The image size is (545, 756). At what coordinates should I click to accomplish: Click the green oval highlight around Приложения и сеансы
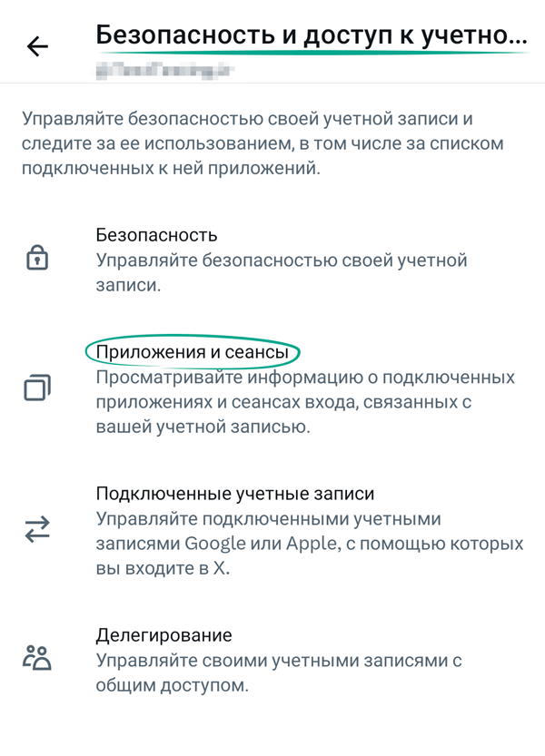[89, 352]
